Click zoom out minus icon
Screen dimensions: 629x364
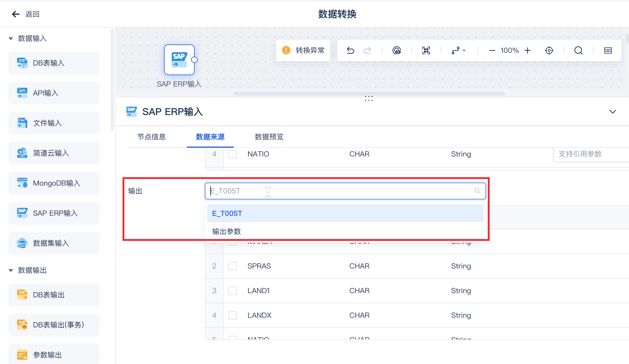492,50
